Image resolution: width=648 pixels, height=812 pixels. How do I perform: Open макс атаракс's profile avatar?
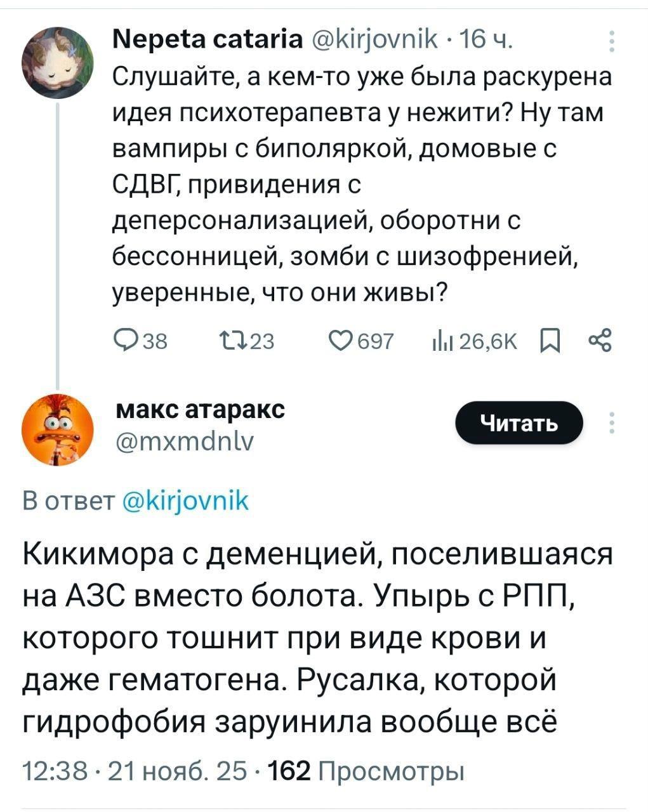(58, 429)
